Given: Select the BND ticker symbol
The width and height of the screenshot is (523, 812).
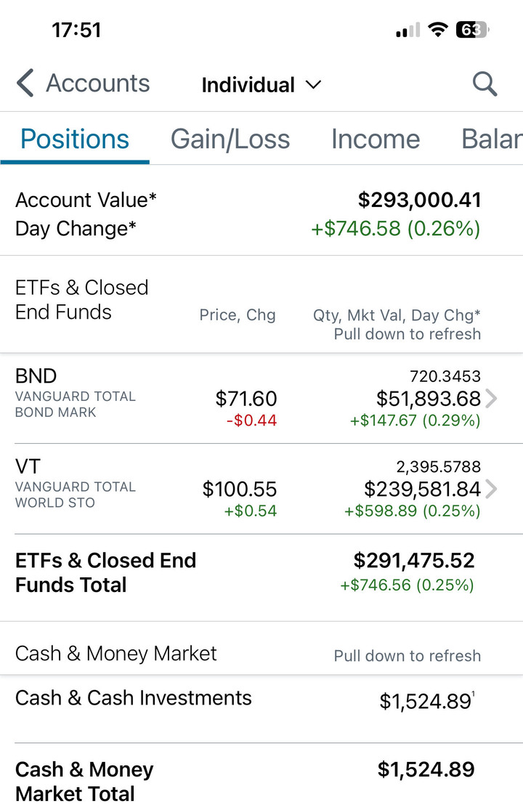Looking at the screenshot, I should (x=36, y=376).
